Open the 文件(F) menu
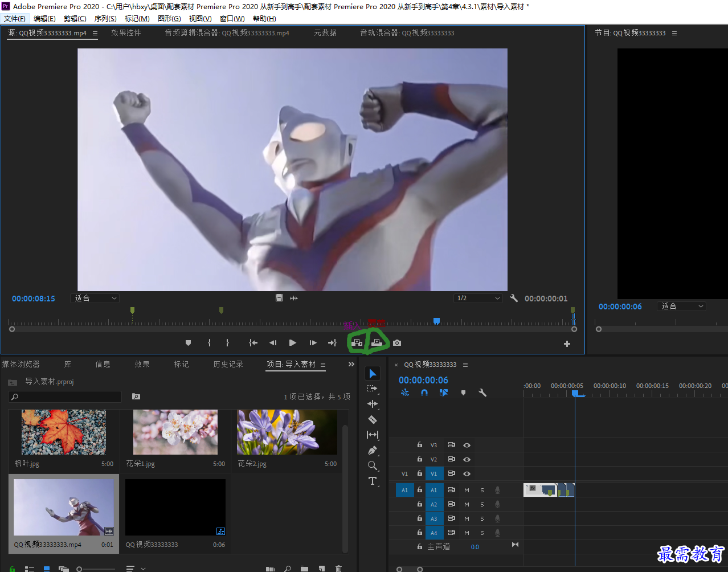 tap(15, 19)
